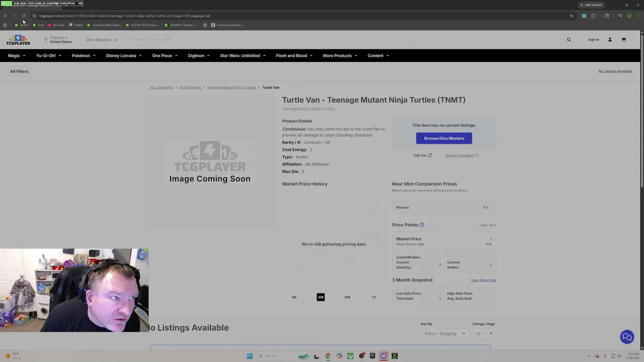The image size is (644, 362).
Task: Expand the More Products menu
Action: (340, 56)
